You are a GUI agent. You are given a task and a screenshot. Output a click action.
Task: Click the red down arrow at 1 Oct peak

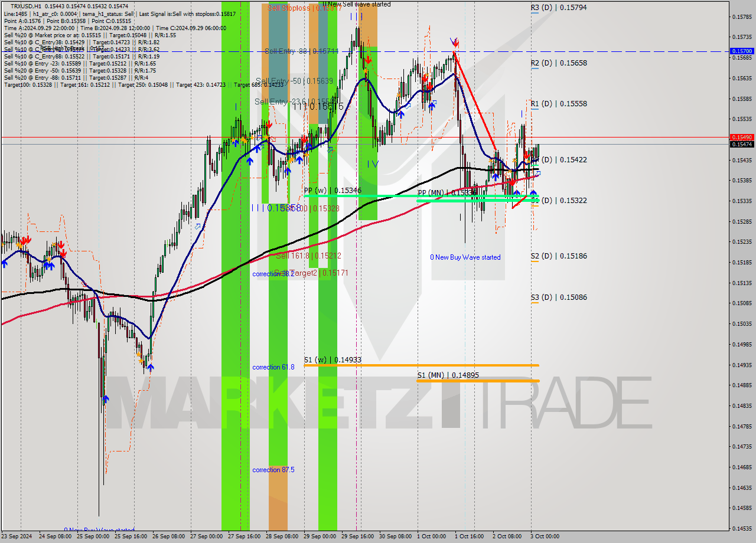click(x=455, y=43)
